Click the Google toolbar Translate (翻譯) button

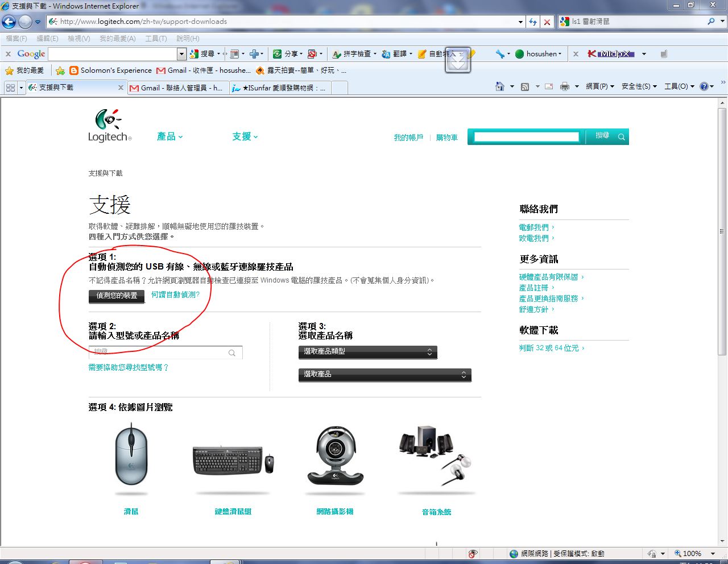pos(397,54)
